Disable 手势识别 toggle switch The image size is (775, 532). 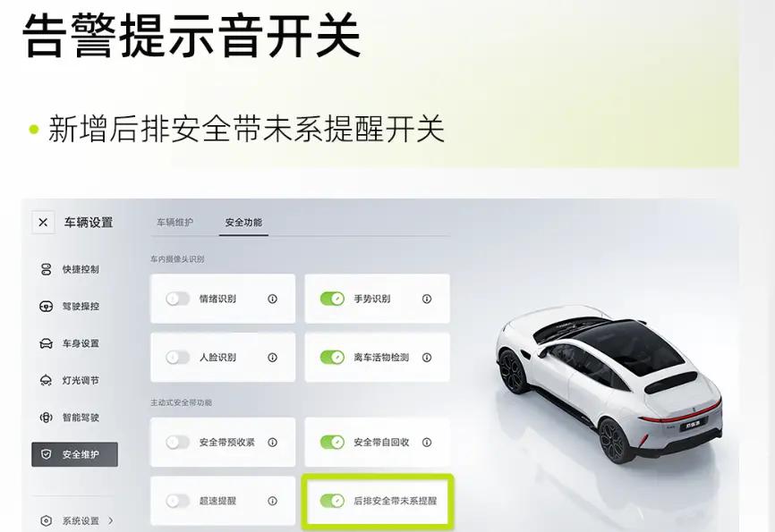tap(332, 299)
